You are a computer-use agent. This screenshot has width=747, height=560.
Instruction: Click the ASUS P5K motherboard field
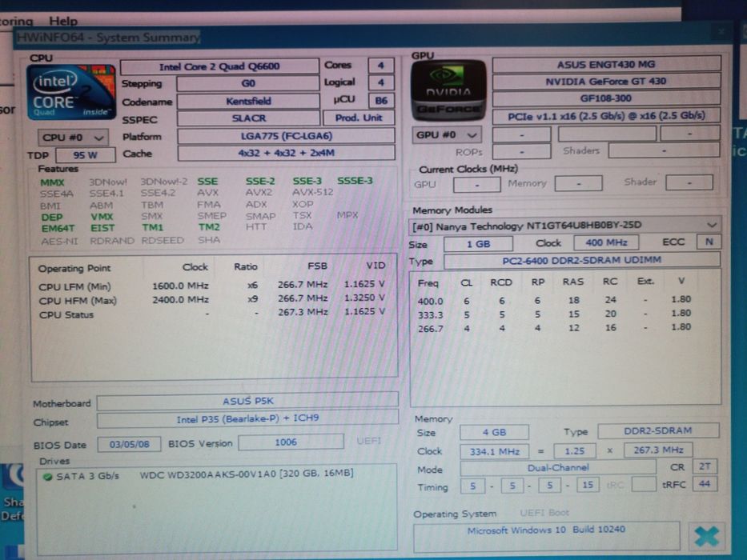point(247,401)
